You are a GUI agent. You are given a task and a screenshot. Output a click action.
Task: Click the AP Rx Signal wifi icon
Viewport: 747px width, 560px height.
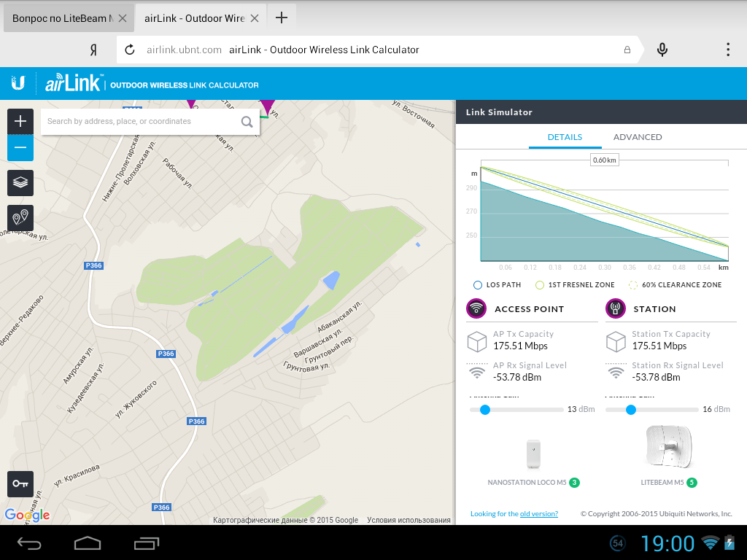click(477, 371)
